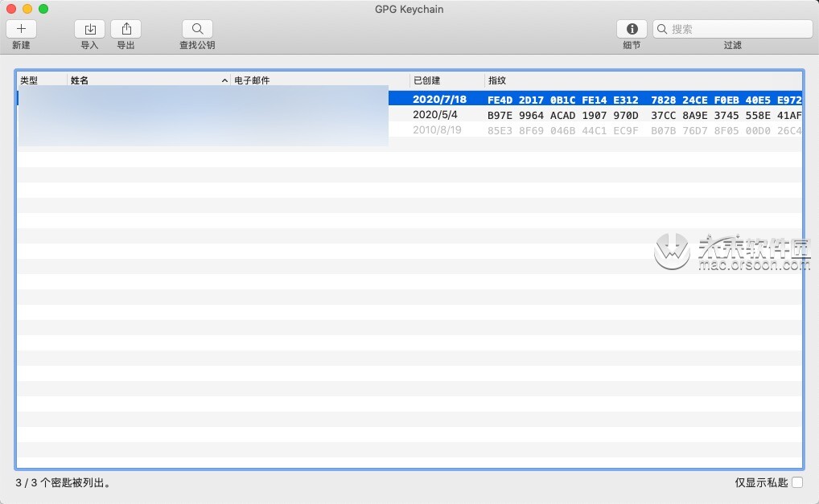Click the 3 / 3 个密匙被列出 status text
This screenshot has width=819, height=504.
[64, 482]
